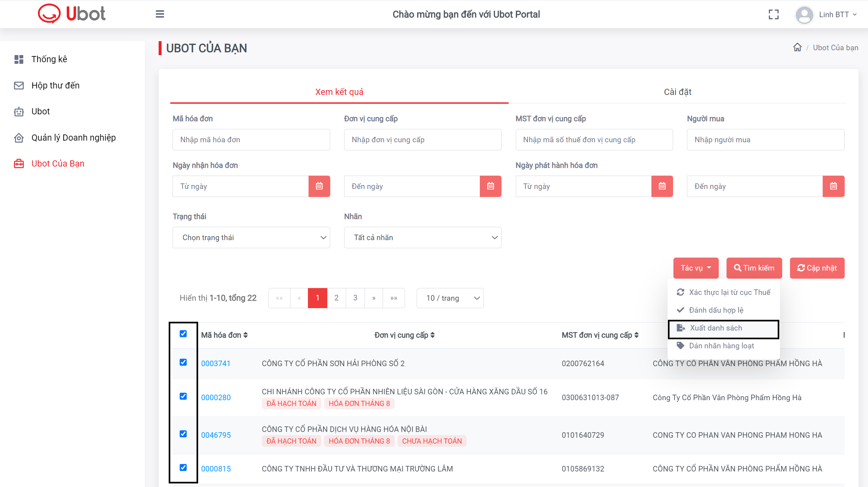Enter fullscreen mode icon
Screen dimensions: 868x487
tap(773, 15)
